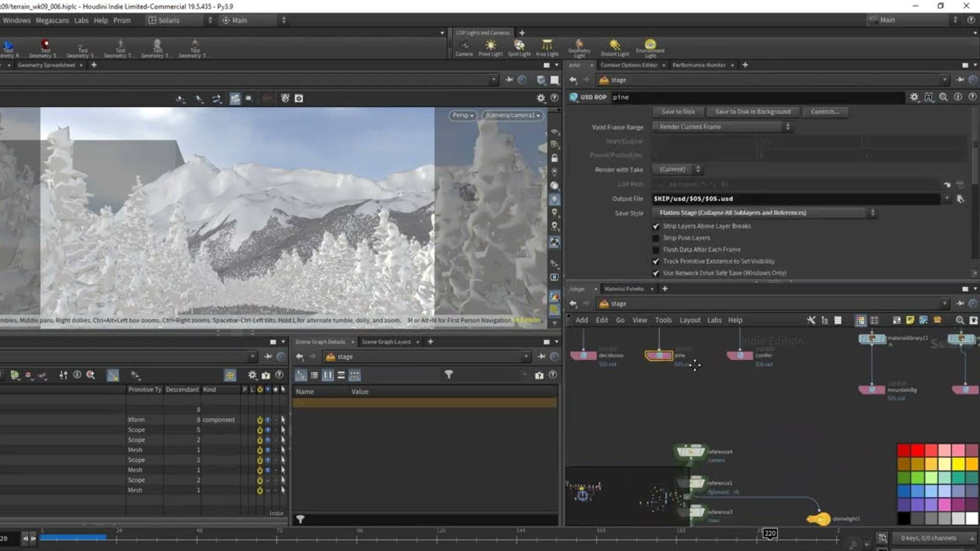Open the Megascans menu
This screenshot has height=551, width=980.
(52, 20)
